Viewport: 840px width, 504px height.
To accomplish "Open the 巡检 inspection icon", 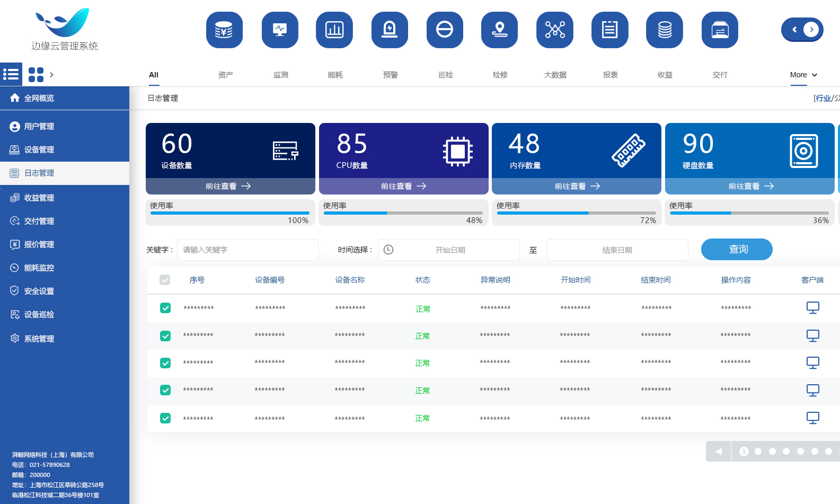I will 445,30.
